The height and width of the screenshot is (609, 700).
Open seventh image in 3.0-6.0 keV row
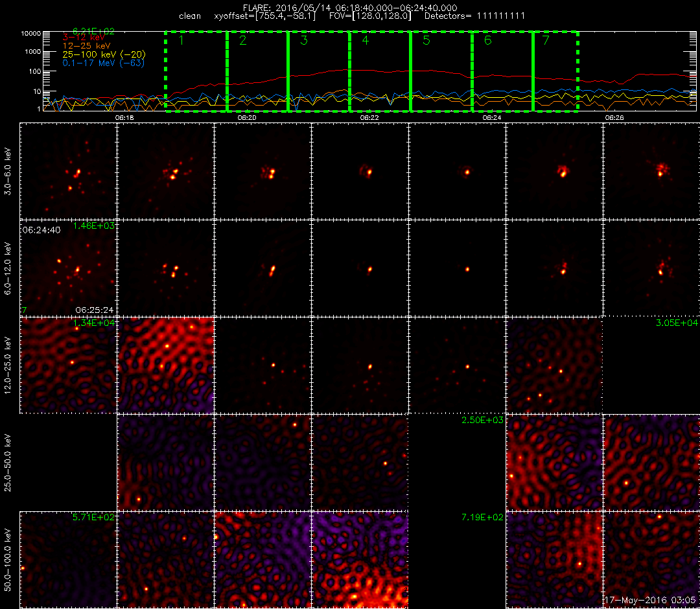coord(651,171)
